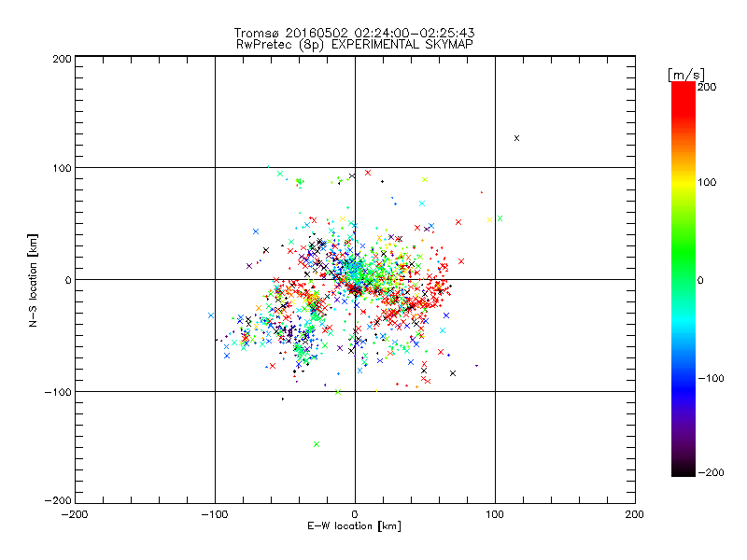This screenshot has height=560, width=747.
Task: Click the '[m/s]' colorbar unit label
Action: pos(686,75)
